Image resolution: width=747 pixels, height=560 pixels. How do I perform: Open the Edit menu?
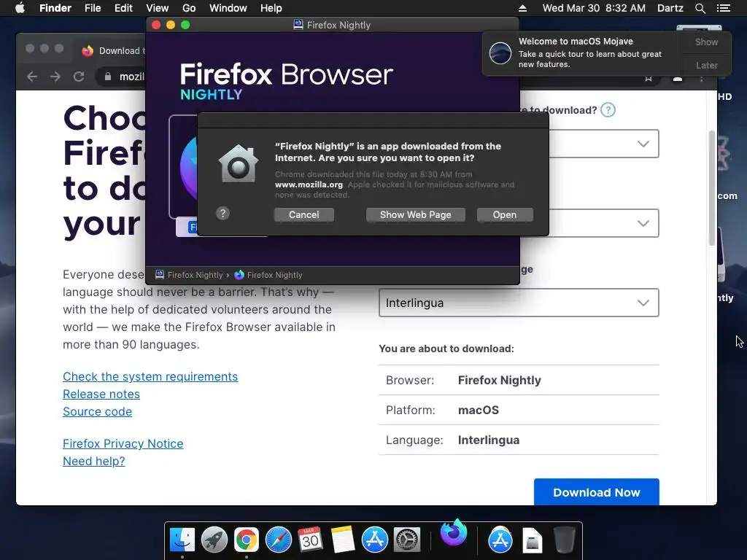coord(123,8)
